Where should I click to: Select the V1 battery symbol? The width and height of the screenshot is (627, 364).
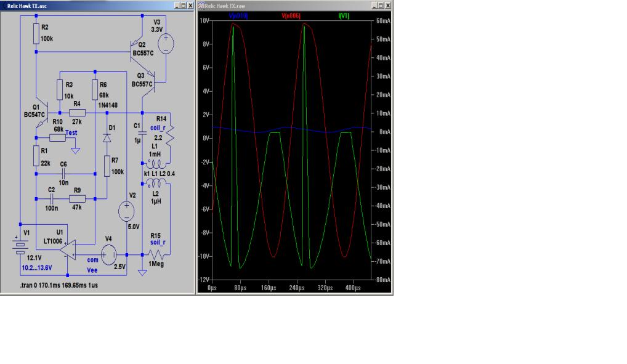click(20, 246)
